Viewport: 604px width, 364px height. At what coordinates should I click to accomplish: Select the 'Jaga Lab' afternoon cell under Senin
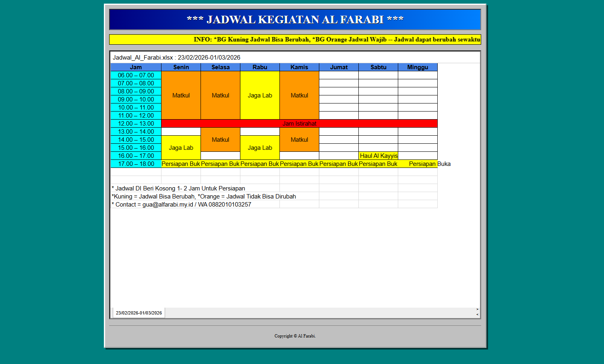coord(180,147)
